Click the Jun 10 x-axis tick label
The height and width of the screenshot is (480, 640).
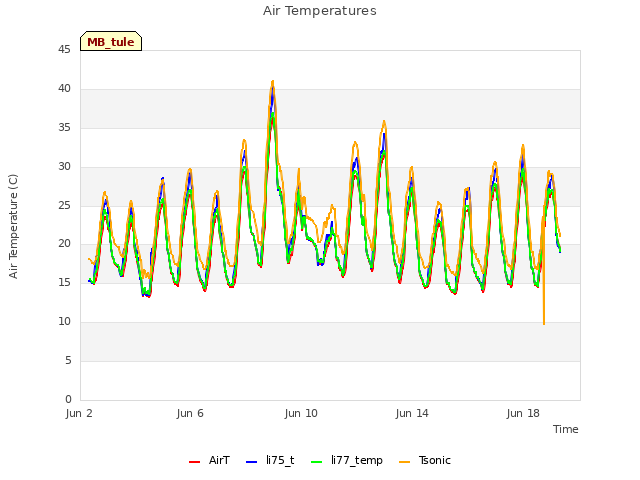click(x=301, y=413)
